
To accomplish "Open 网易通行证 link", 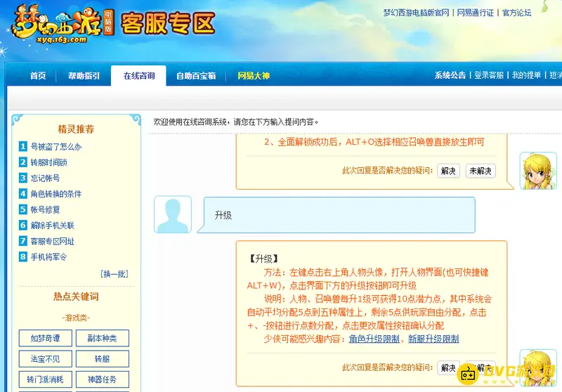I will pyautogui.click(x=476, y=13).
